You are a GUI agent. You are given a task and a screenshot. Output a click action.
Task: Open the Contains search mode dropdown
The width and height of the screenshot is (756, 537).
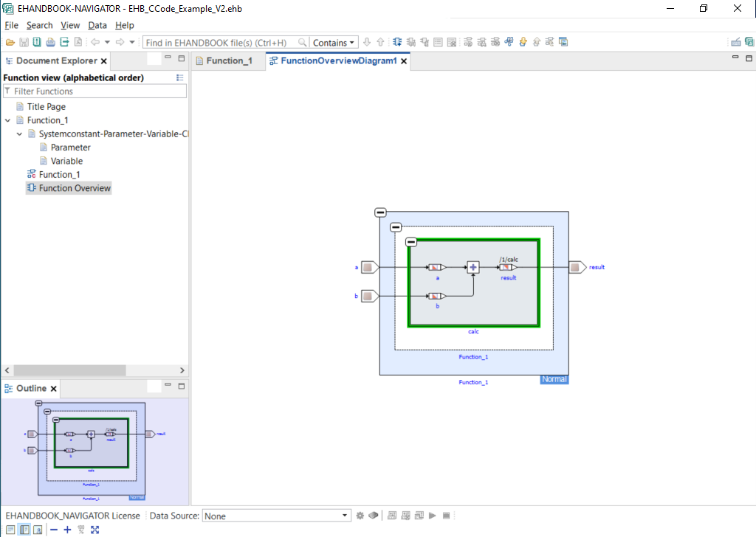[334, 43]
